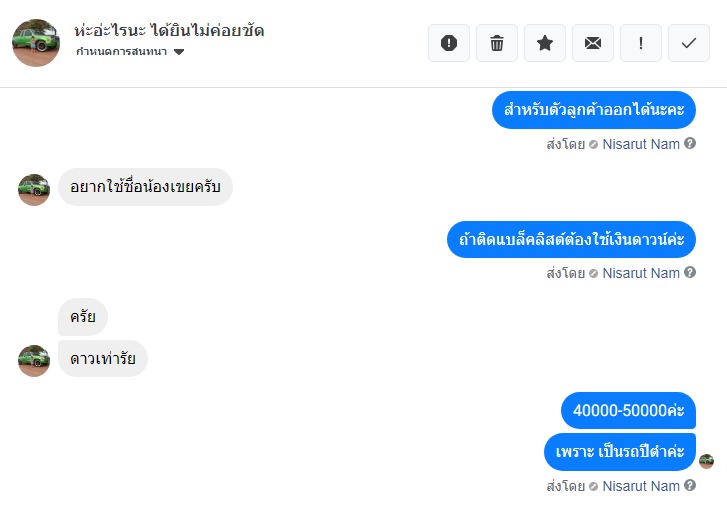Click the conversation name in the header
This screenshot has width=727, height=505.
click(169, 30)
